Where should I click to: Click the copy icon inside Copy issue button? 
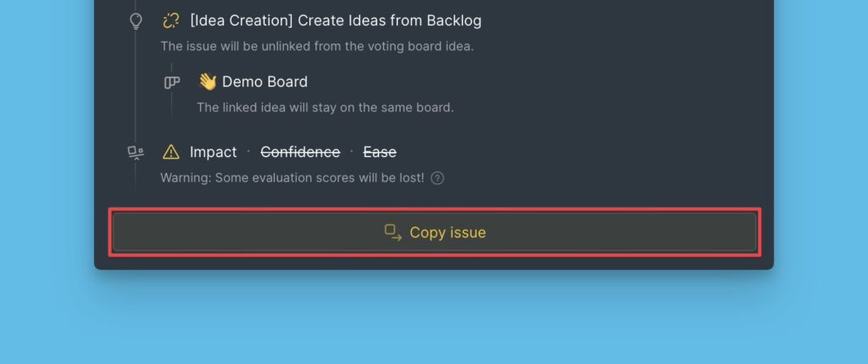point(392,232)
